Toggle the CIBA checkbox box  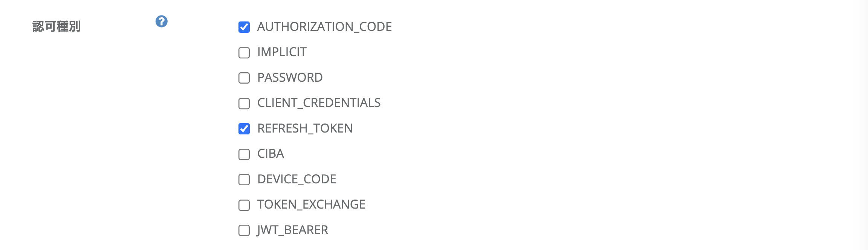(244, 154)
